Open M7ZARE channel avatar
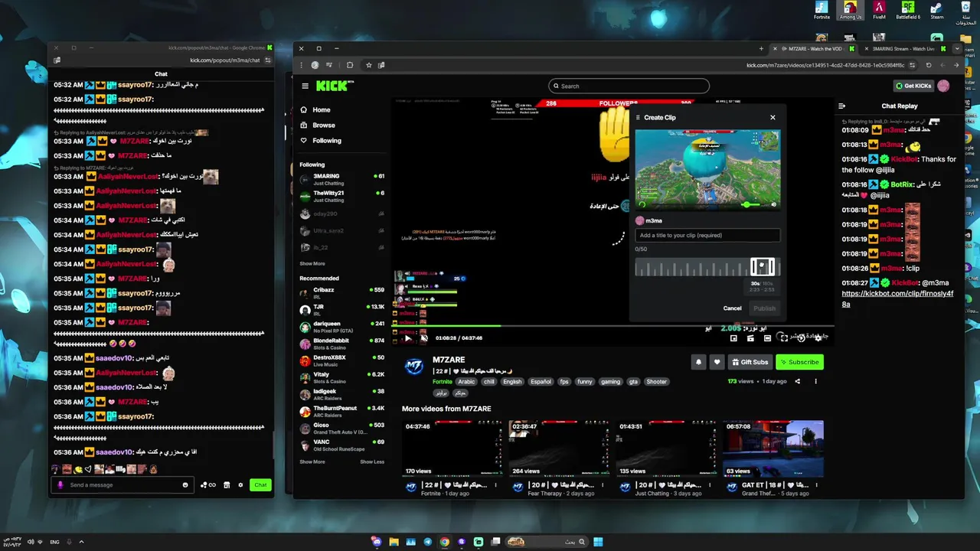The image size is (980, 551). tap(414, 367)
